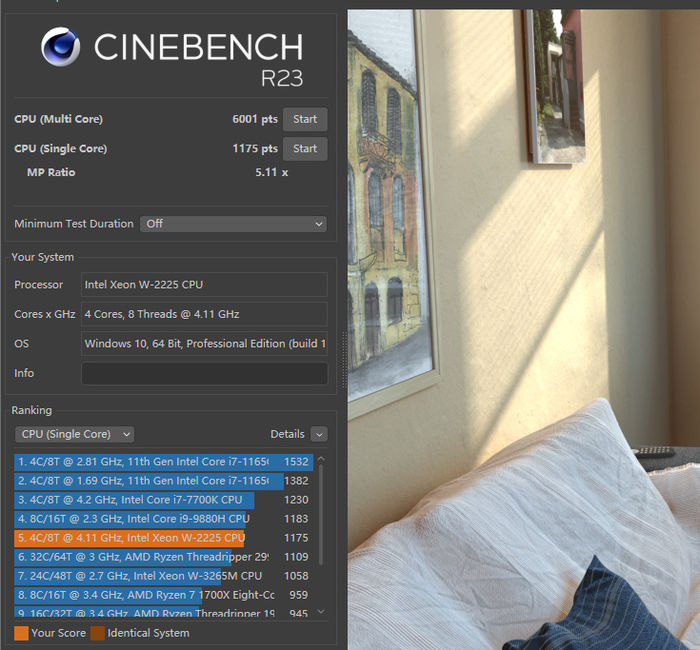700x650 pixels.
Task: Click the Cores x GHz field
Action: click(x=204, y=314)
